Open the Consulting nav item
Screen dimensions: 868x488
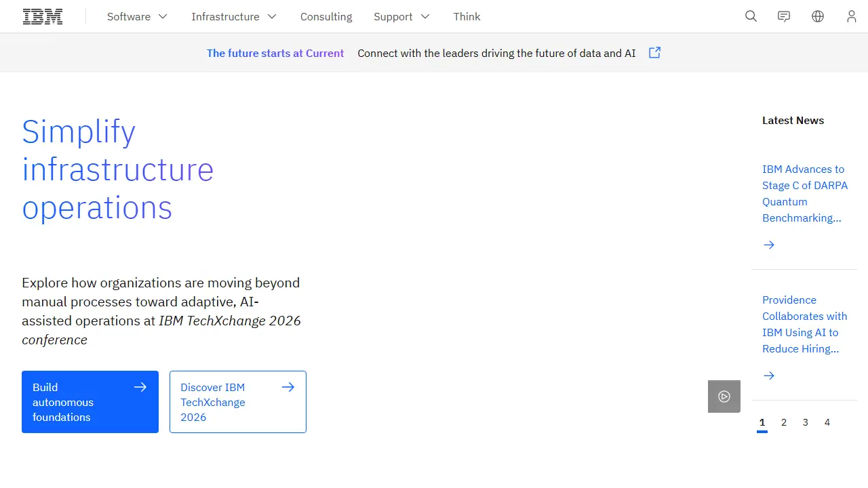point(326,16)
